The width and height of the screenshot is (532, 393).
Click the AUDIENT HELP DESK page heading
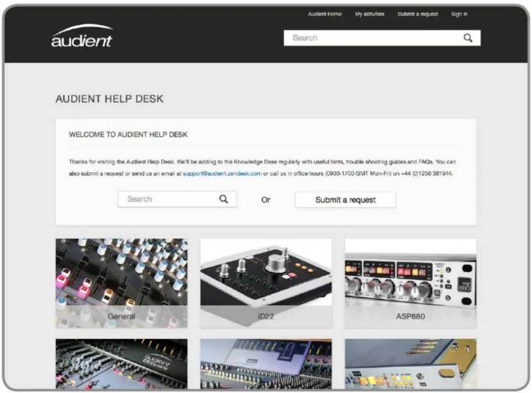click(109, 99)
